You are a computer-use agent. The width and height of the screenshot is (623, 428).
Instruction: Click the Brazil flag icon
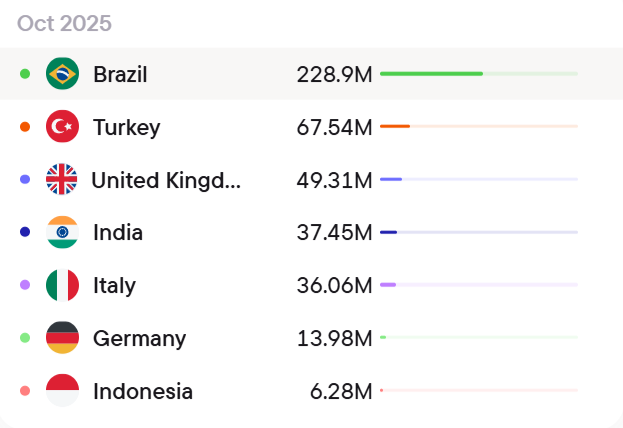coord(62,74)
